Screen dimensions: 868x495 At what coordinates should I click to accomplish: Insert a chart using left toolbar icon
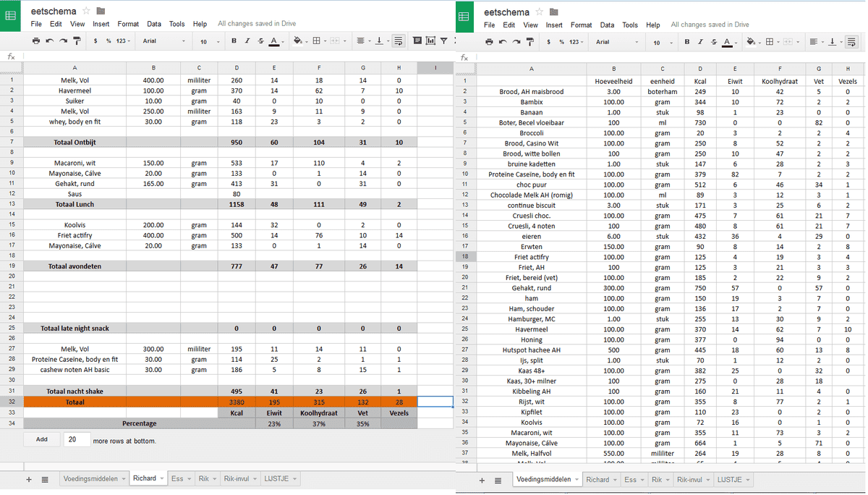coord(431,41)
